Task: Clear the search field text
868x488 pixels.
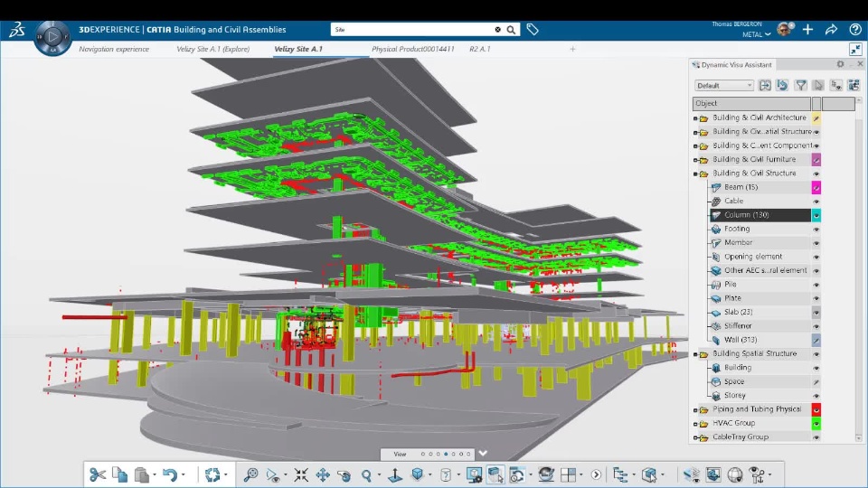Action: click(x=497, y=30)
